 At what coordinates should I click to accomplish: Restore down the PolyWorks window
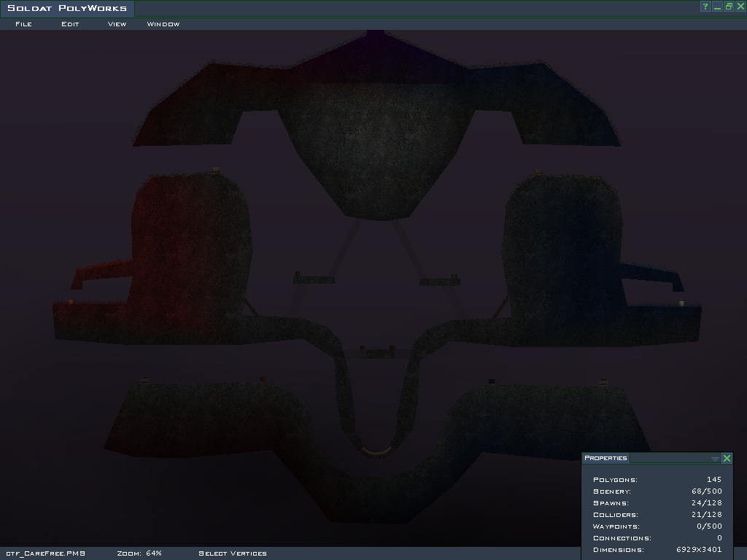pos(729,7)
